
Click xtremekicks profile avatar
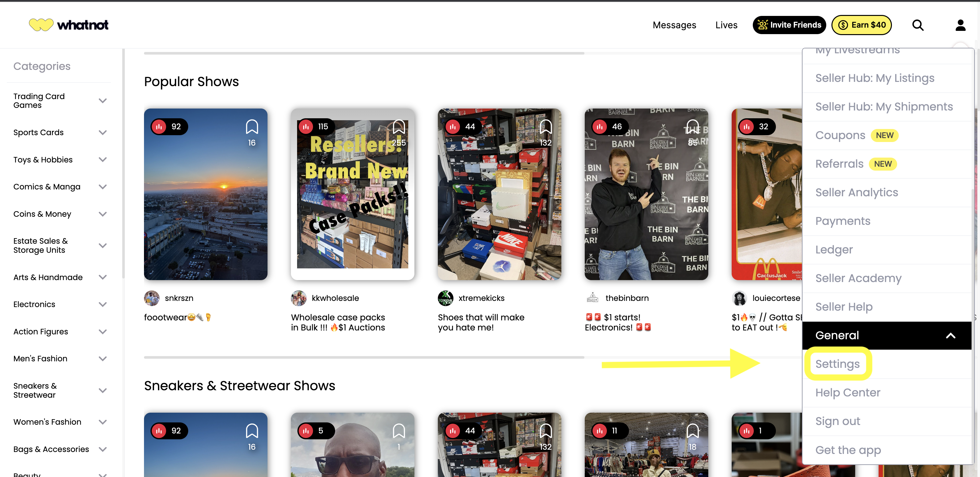(446, 298)
